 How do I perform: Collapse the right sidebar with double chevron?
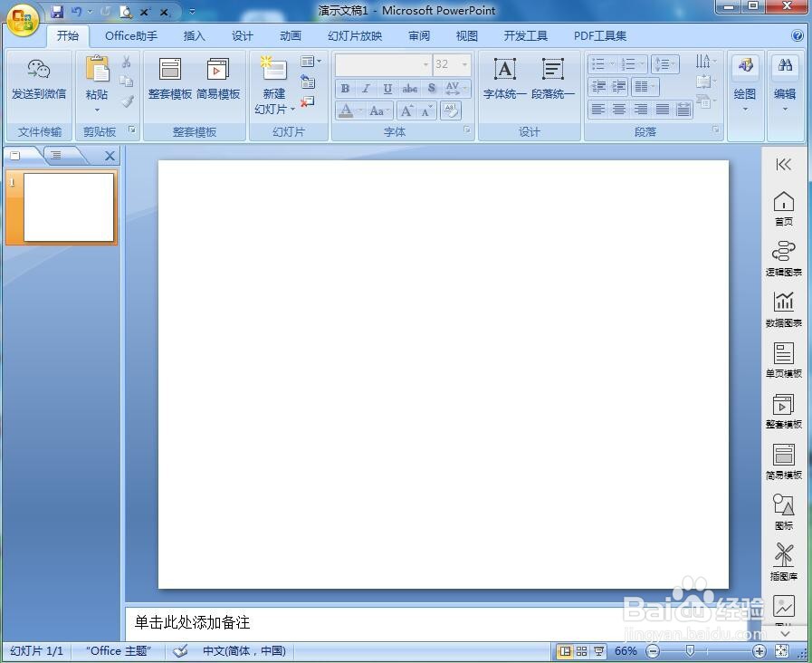click(784, 165)
